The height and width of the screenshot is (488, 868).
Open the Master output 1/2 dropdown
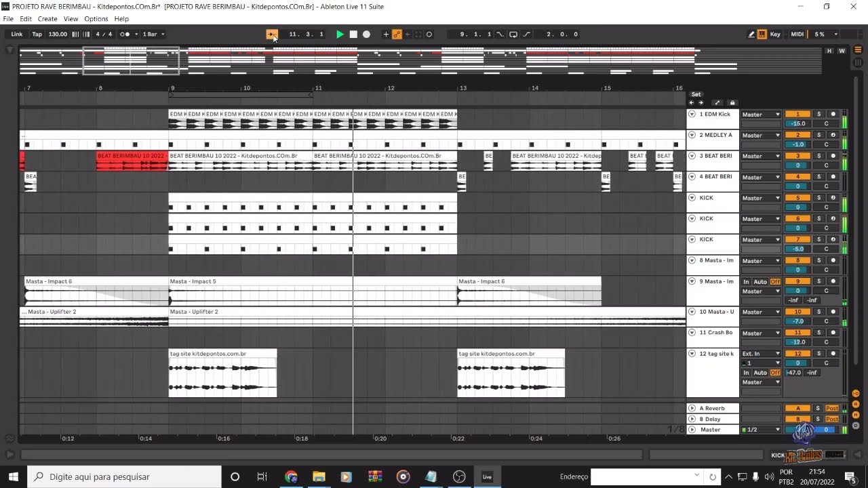pyautogui.click(x=761, y=430)
